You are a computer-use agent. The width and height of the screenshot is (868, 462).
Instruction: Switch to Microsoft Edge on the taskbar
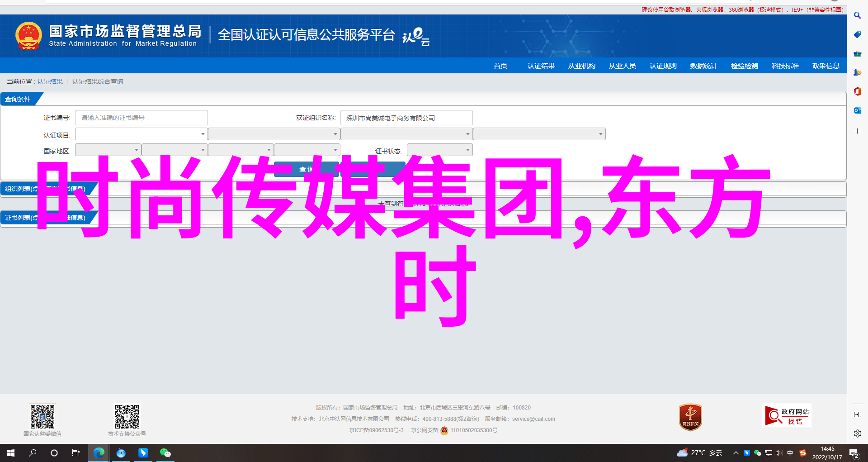pyautogui.click(x=99, y=453)
